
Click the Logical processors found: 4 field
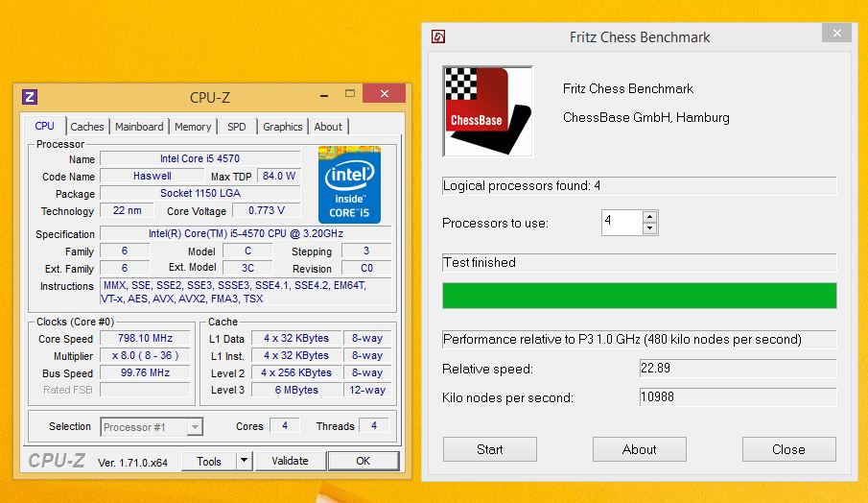(640, 186)
